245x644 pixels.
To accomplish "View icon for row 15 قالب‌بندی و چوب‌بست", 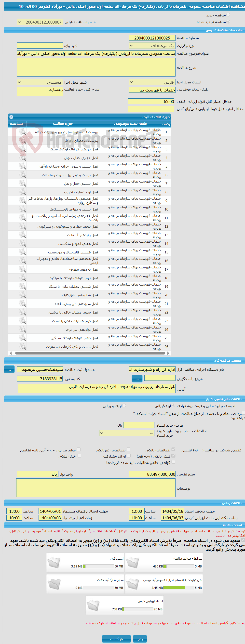I will pyautogui.click(x=22, y=252).
